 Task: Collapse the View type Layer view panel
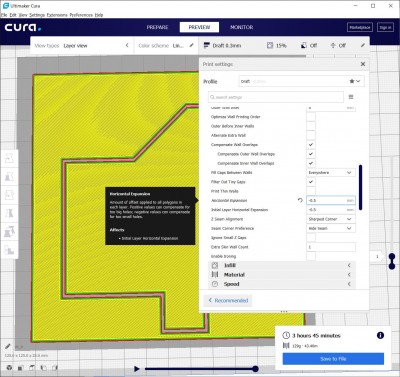tap(127, 45)
